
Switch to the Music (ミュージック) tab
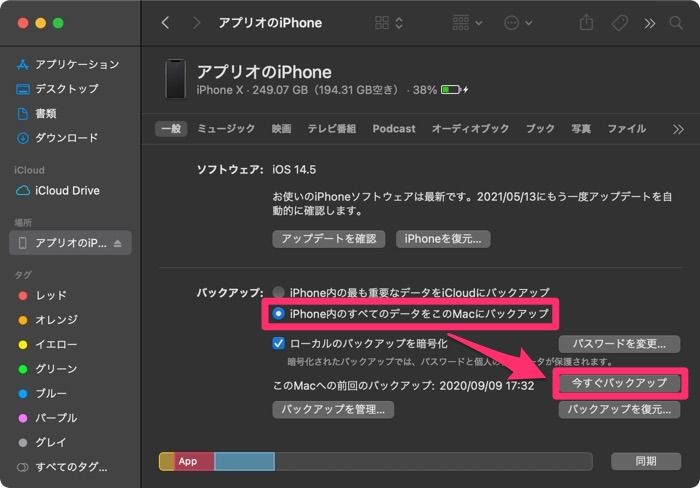226,129
